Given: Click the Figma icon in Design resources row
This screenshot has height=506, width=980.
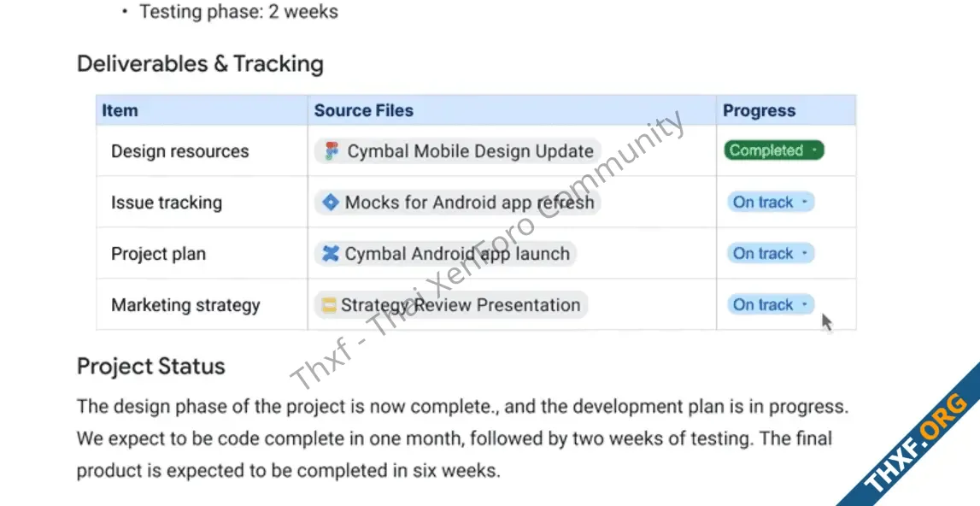Looking at the screenshot, I should [x=332, y=150].
